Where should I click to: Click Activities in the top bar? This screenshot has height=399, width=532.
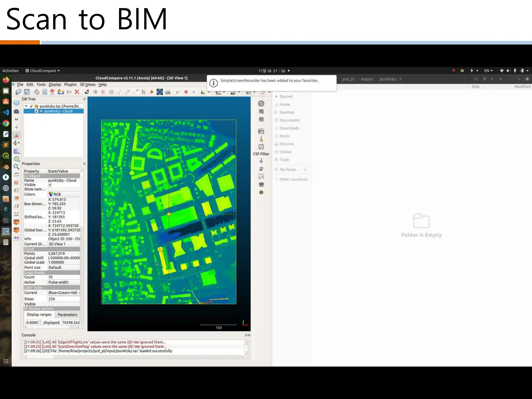coord(10,71)
